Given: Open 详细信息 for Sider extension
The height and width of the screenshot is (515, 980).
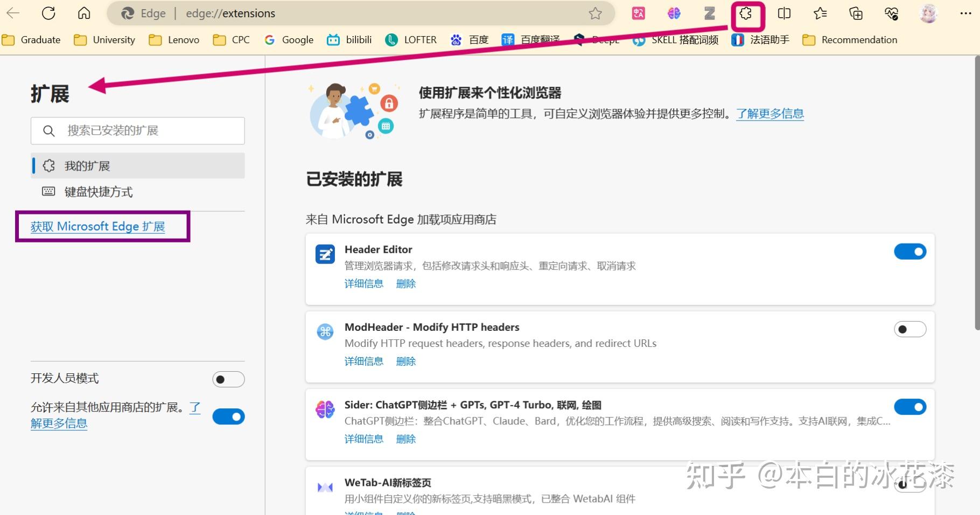Looking at the screenshot, I should click(x=364, y=439).
